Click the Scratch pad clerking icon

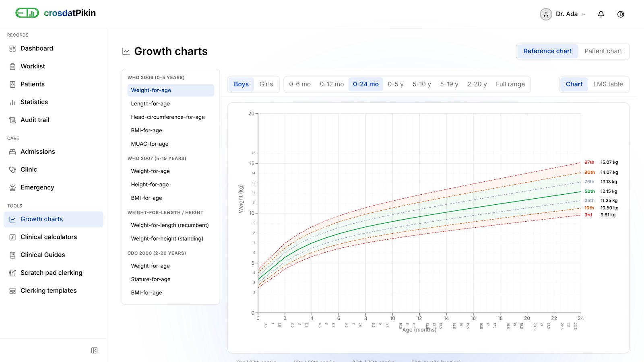click(x=12, y=273)
